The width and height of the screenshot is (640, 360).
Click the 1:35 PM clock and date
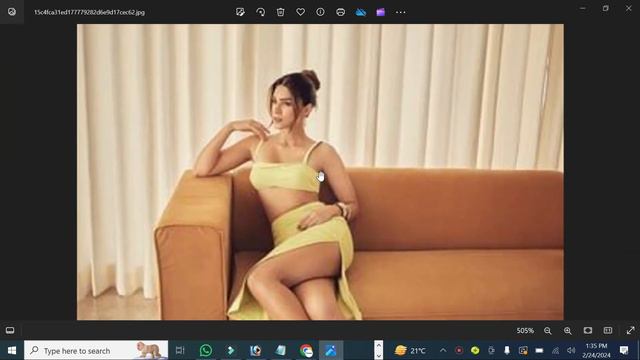click(x=596, y=350)
